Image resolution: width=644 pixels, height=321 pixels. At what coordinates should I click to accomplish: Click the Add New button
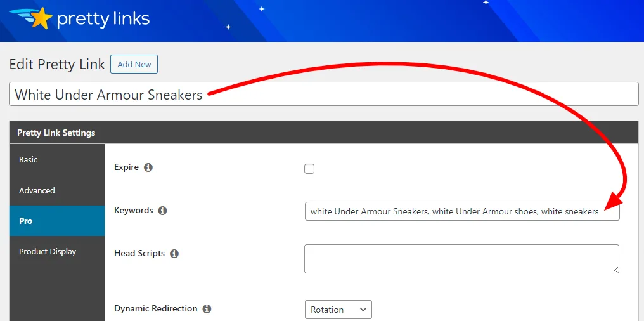[x=134, y=65]
